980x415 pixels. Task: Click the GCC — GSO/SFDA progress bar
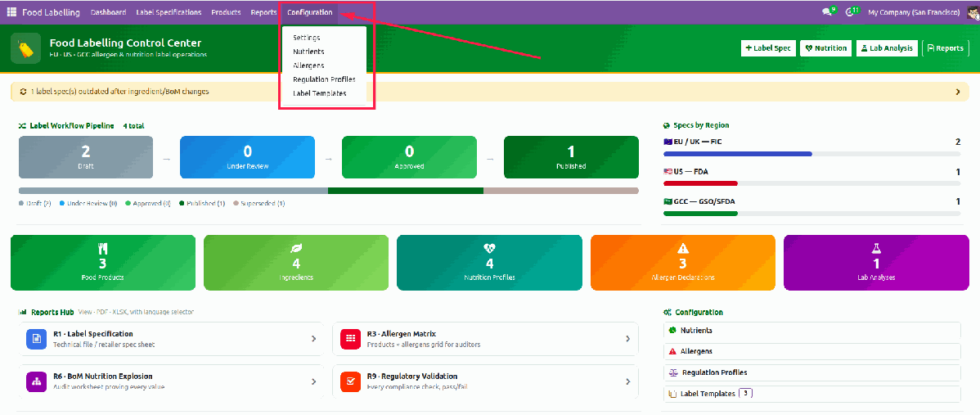(811, 213)
